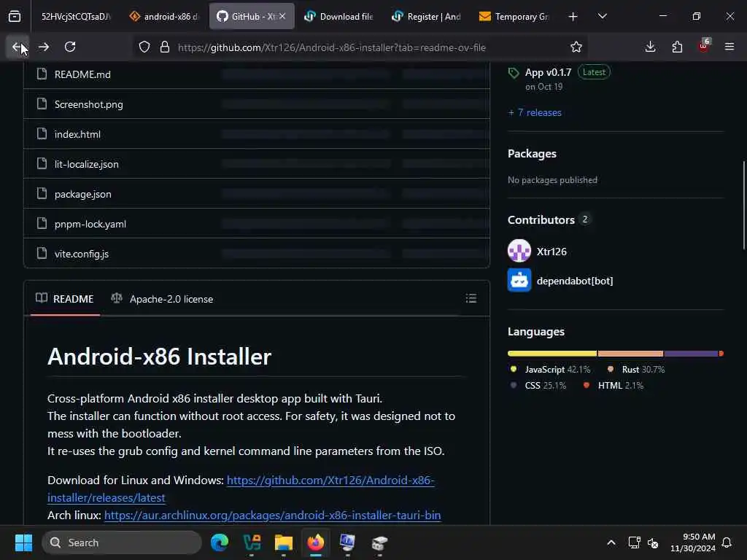Open the Firefox downloads panel
This screenshot has height=560, width=747.
coord(650,47)
